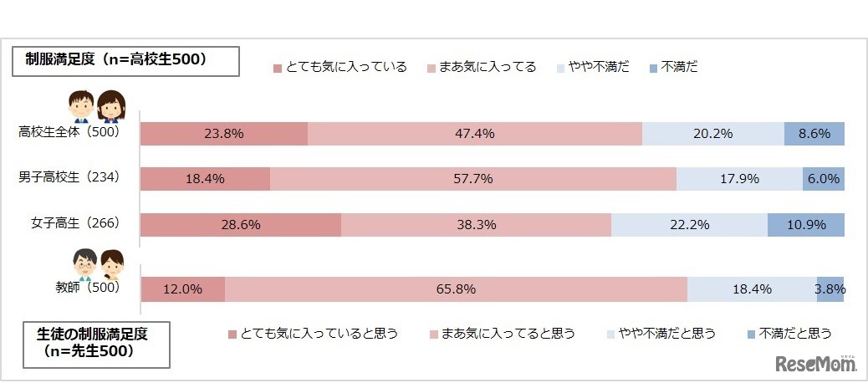Viewport: 868px width, 383px height.
Task: Click the male teacher icon with glasses
Action: 82,263
